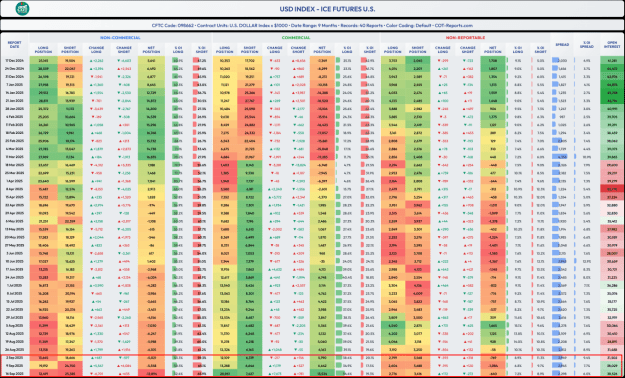Select the '17 Dec 2024' report date row
Image resolution: width=625 pixels, height=378 pixels.
pos(313,61)
